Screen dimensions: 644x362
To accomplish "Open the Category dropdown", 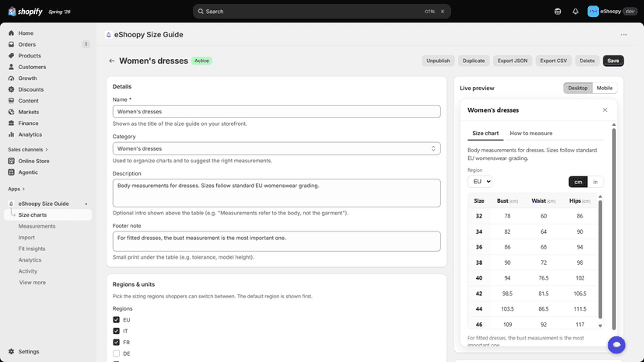I will pos(276,148).
